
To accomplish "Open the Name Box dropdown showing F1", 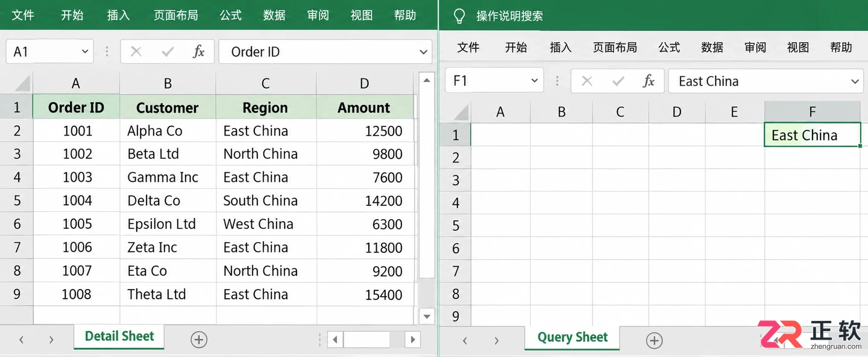I will (535, 81).
